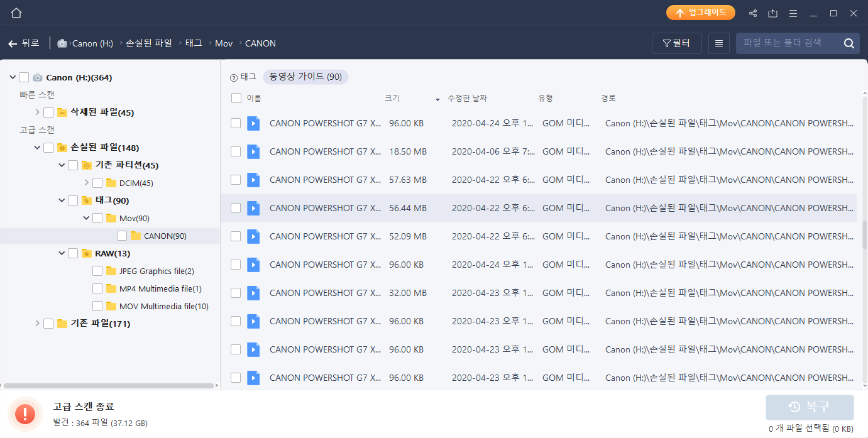Click the 손실된 파일 folder icon
This screenshot has height=438, width=868.
click(62, 148)
